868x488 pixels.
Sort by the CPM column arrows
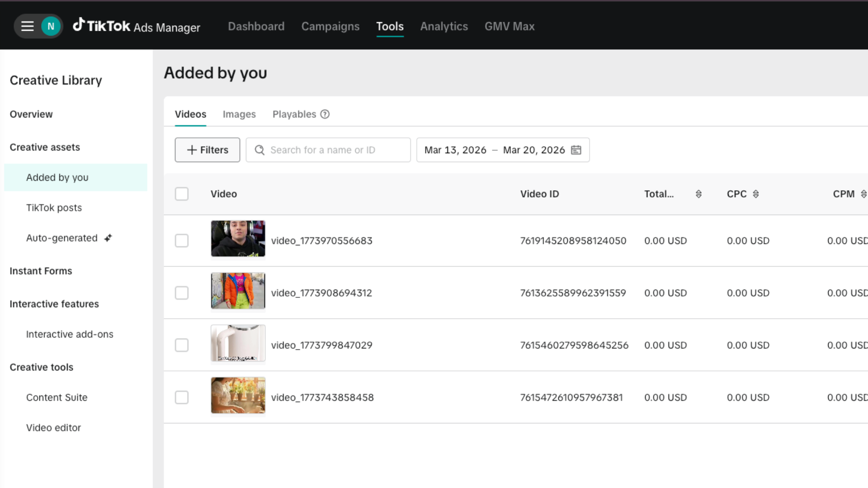coord(863,194)
